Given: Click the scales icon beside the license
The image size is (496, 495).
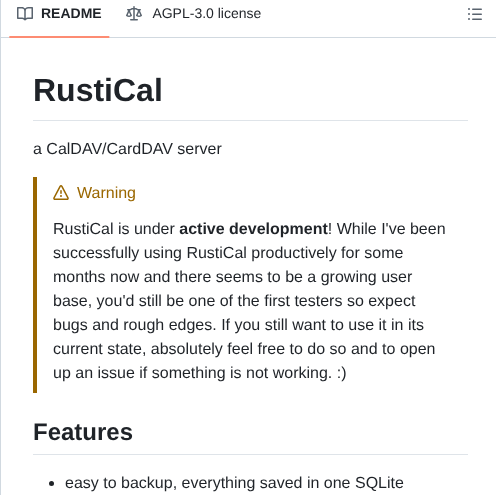Looking at the screenshot, I should pyautogui.click(x=134, y=14).
